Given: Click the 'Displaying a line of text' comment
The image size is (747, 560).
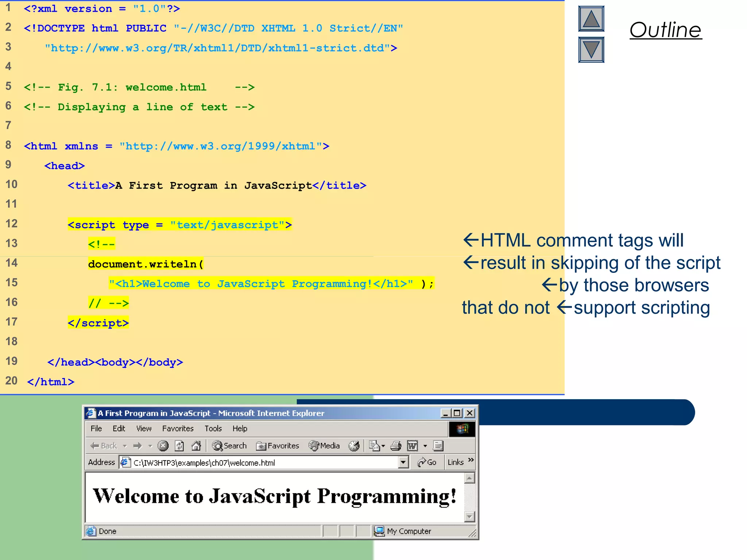Looking at the screenshot, I should [139, 107].
